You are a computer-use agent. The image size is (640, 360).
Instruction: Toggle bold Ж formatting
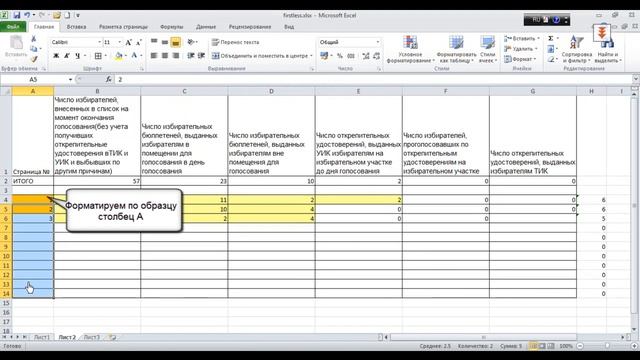[x=56, y=56]
